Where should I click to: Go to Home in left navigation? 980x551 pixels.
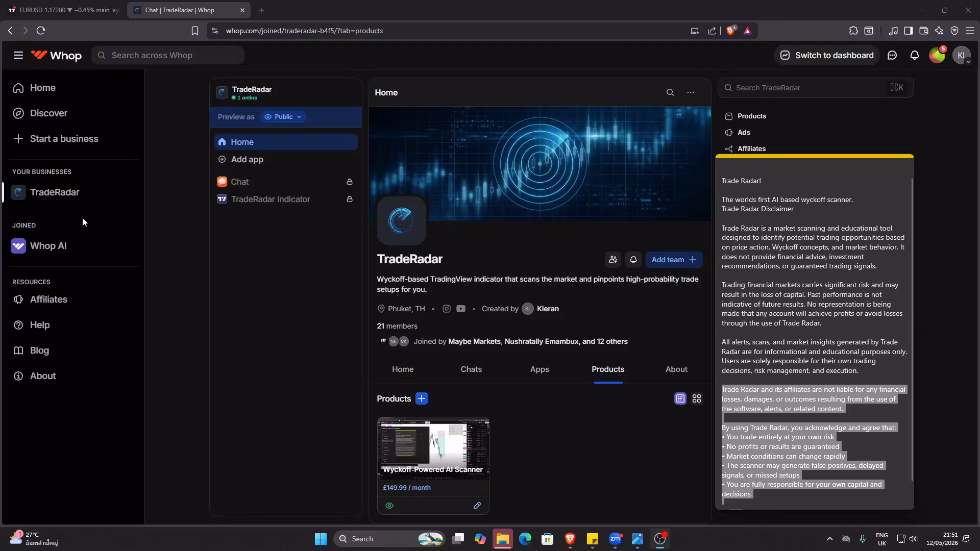73,88
